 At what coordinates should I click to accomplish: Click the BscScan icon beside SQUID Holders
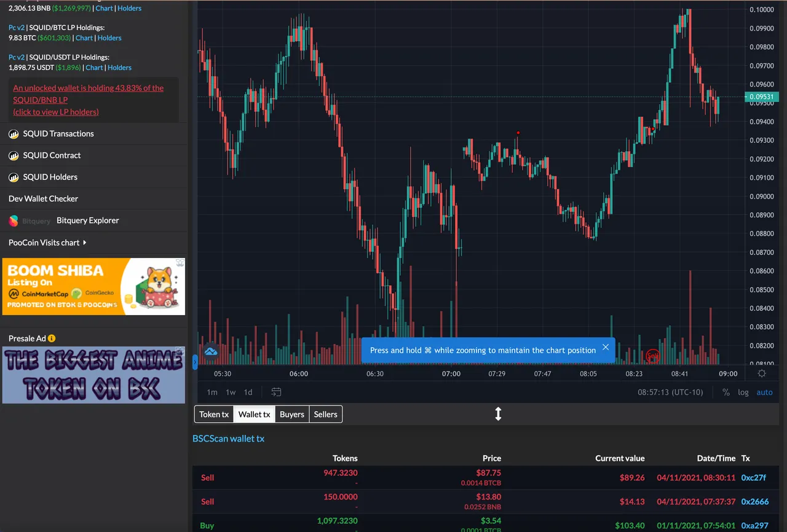14,177
